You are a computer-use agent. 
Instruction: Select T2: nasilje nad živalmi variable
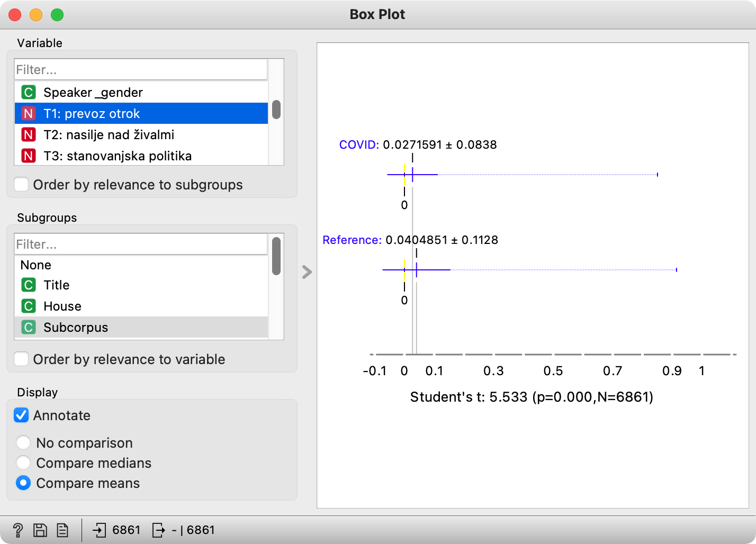click(109, 135)
